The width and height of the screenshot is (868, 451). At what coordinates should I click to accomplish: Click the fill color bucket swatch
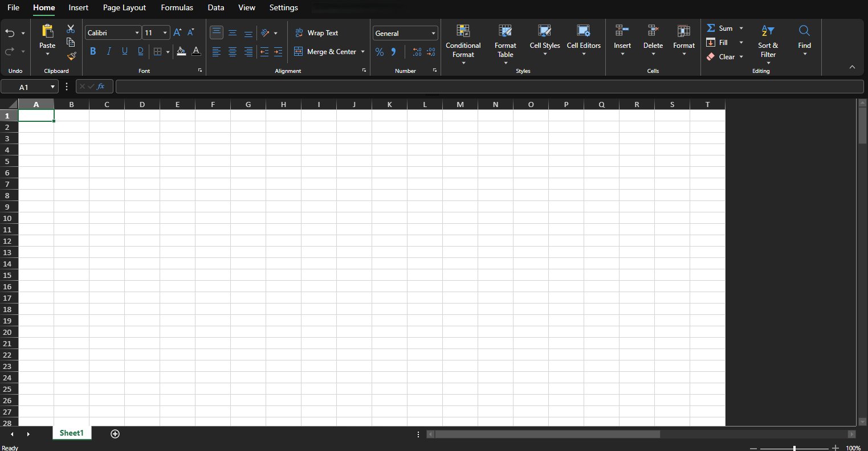pyautogui.click(x=181, y=52)
